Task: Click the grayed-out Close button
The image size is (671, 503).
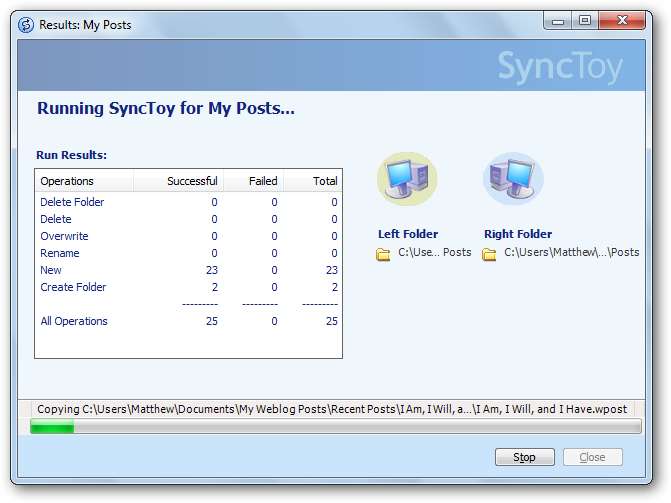Action: pyautogui.click(x=592, y=457)
